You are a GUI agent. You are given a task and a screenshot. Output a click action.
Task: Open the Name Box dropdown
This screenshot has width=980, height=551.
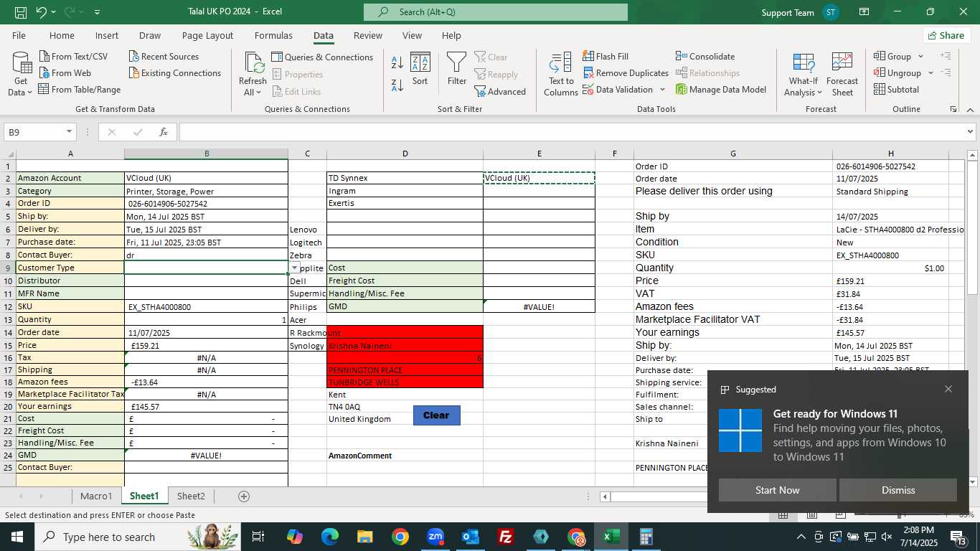point(69,132)
